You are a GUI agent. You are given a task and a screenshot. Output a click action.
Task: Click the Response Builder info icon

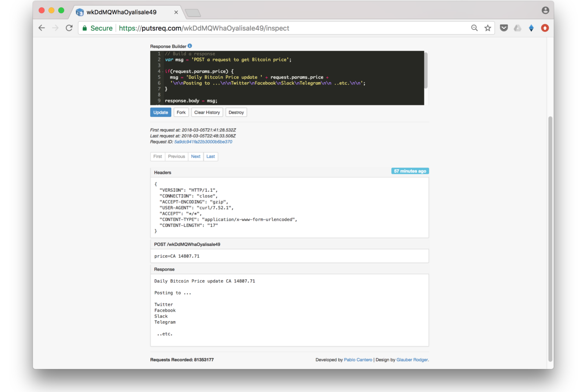[190, 46]
